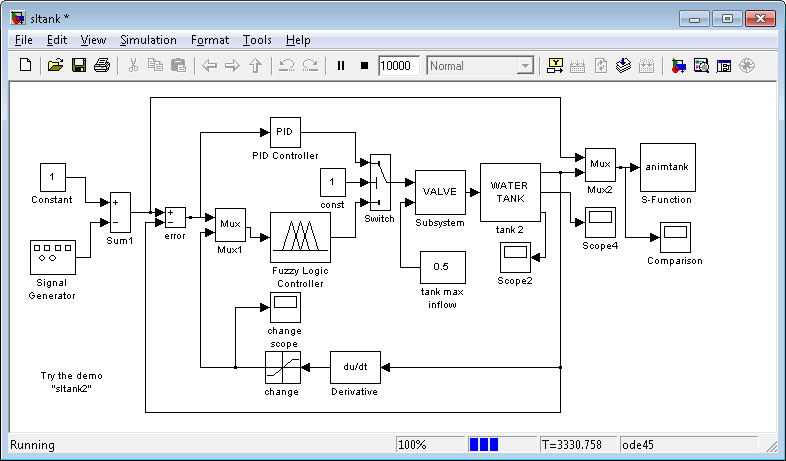Viewport: 786px width, 461px height.
Task: Click the debugger fan-shaped icon
Action: point(747,66)
